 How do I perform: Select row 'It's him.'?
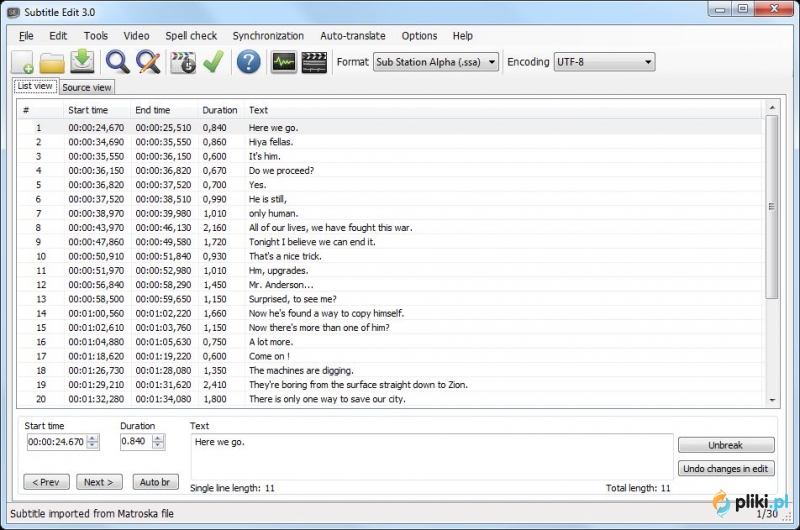tap(390, 156)
